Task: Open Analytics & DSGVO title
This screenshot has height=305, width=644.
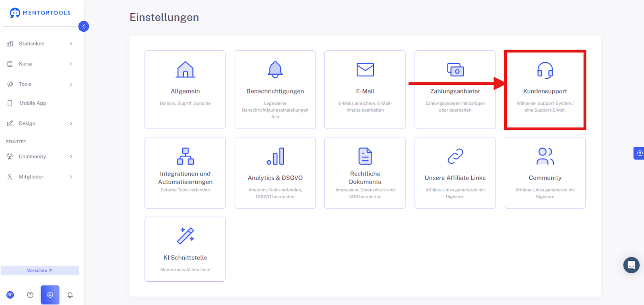Action: (275, 178)
